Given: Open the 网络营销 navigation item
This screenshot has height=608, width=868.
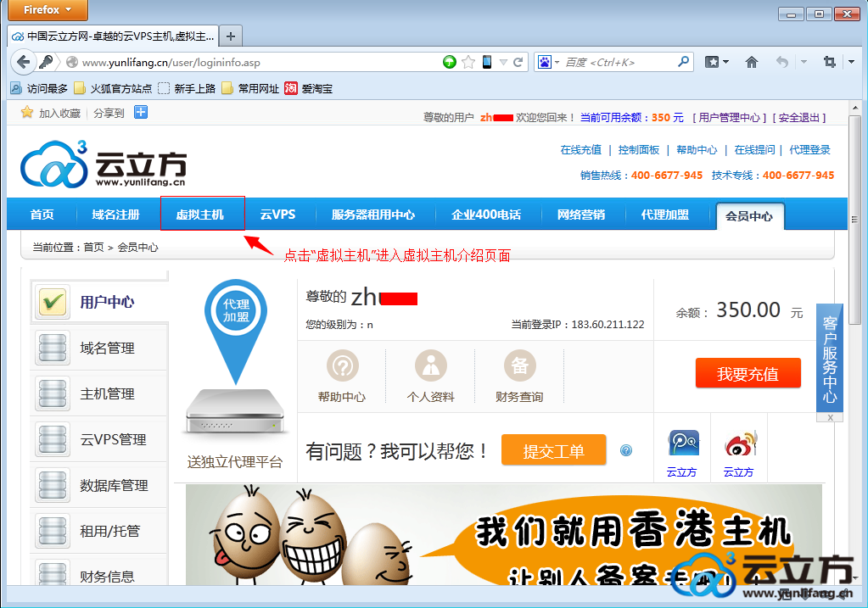Looking at the screenshot, I should pyautogui.click(x=581, y=214).
